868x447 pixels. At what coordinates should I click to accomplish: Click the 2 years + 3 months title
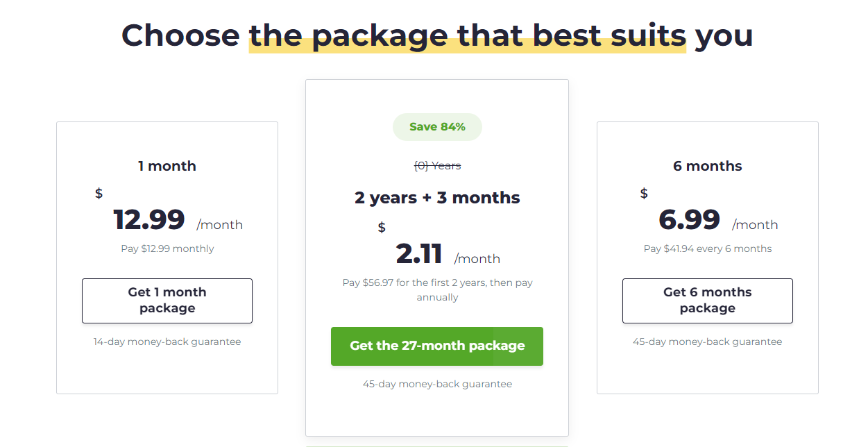[437, 198]
